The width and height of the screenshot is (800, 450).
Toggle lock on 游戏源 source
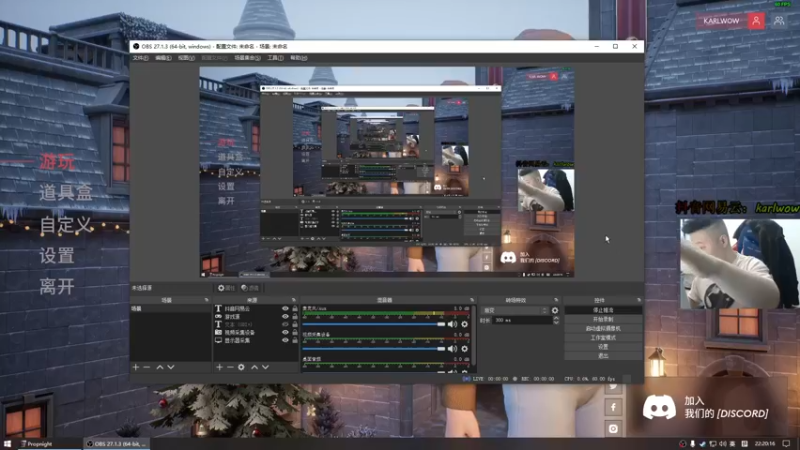point(295,316)
